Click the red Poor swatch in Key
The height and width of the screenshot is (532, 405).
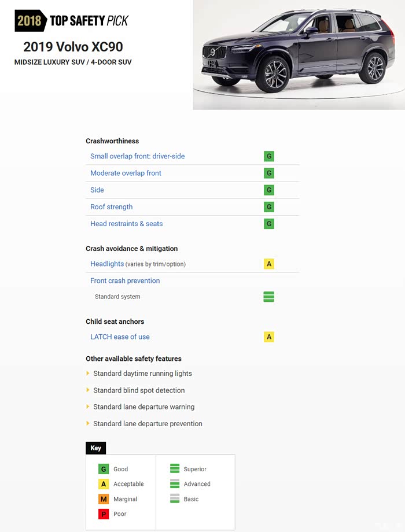tap(104, 514)
